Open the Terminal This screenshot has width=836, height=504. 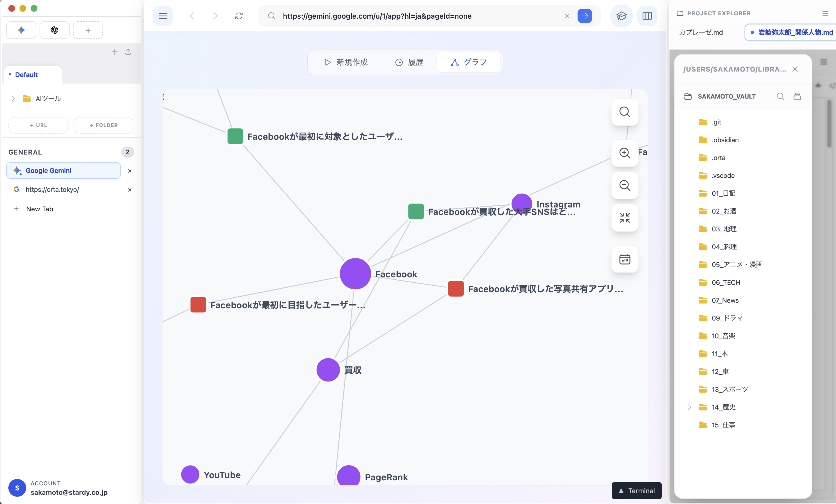636,491
